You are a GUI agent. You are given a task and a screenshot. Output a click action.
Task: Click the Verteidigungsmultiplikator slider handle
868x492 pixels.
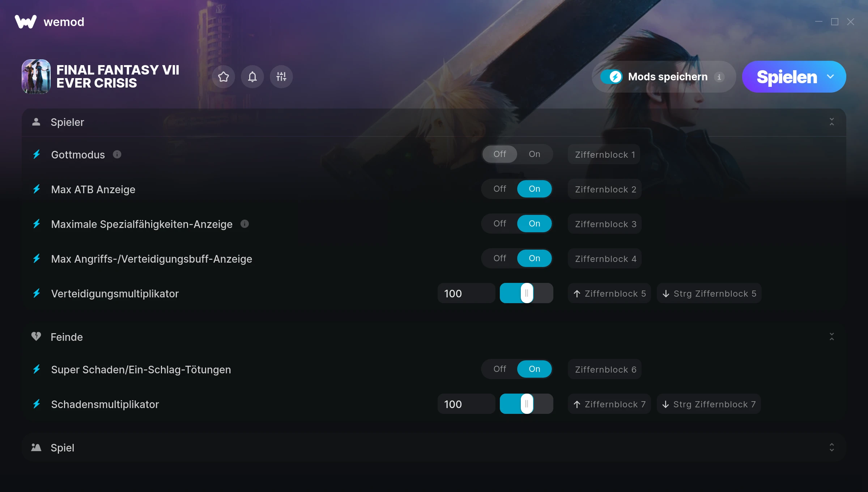coord(527,293)
